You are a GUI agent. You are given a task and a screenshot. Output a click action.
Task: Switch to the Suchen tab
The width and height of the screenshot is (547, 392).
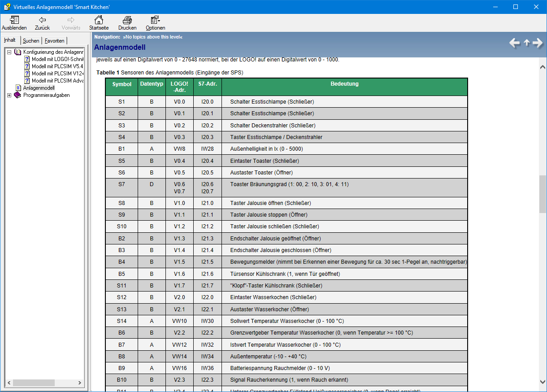pyautogui.click(x=31, y=41)
